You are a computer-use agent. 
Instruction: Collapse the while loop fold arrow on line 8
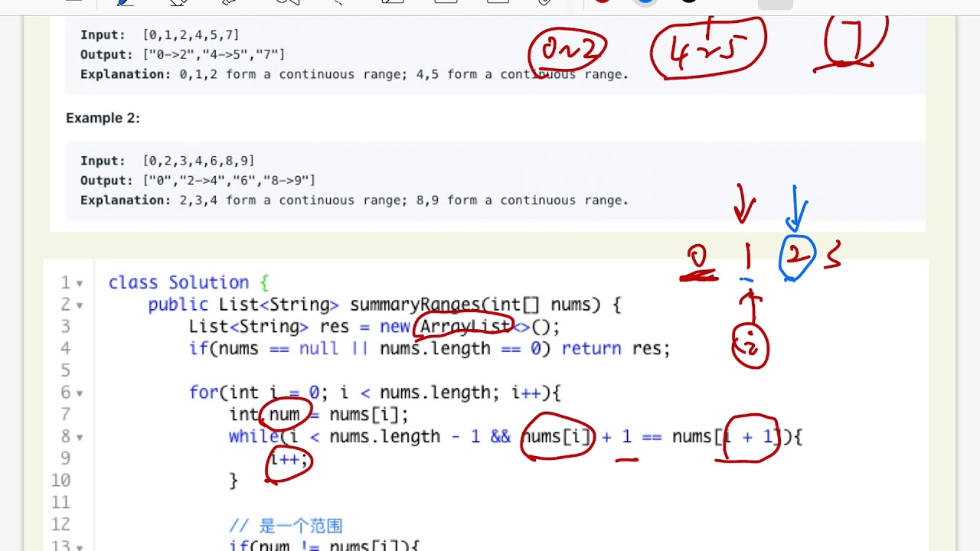click(x=80, y=438)
